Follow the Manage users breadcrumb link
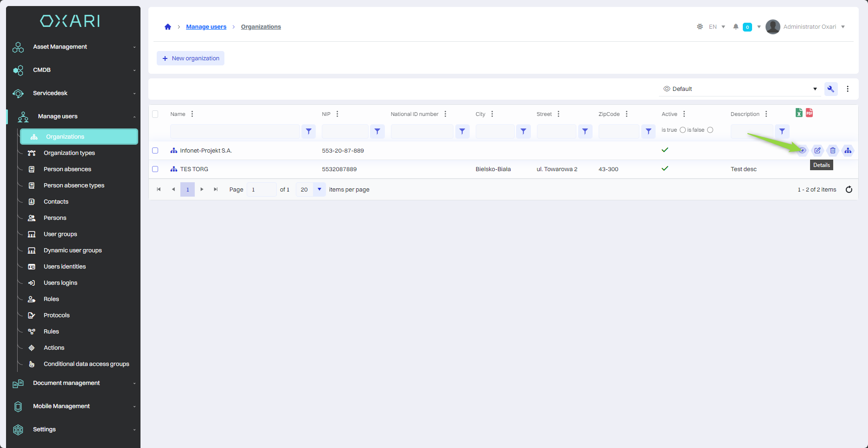This screenshot has width=868, height=448. coord(206,27)
